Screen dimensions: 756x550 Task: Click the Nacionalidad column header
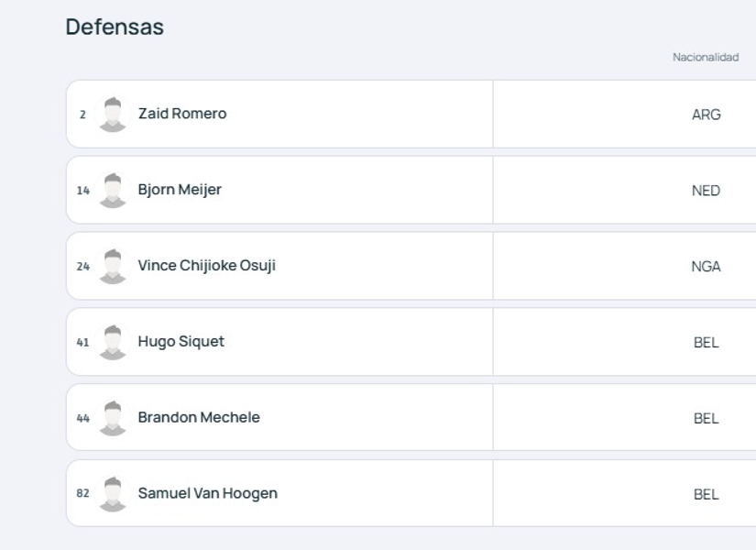pyautogui.click(x=706, y=57)
